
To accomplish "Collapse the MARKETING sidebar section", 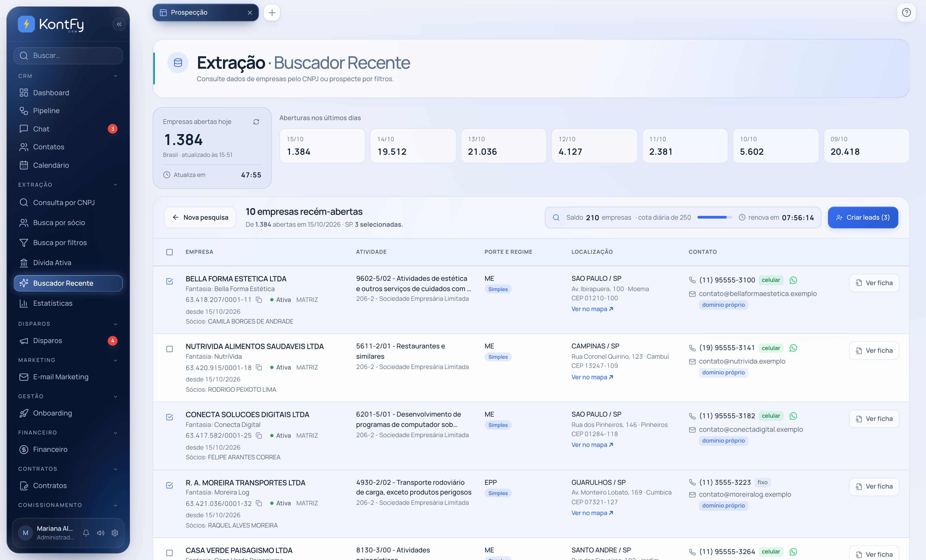I will pyautogui.click(x=115, y=360).
